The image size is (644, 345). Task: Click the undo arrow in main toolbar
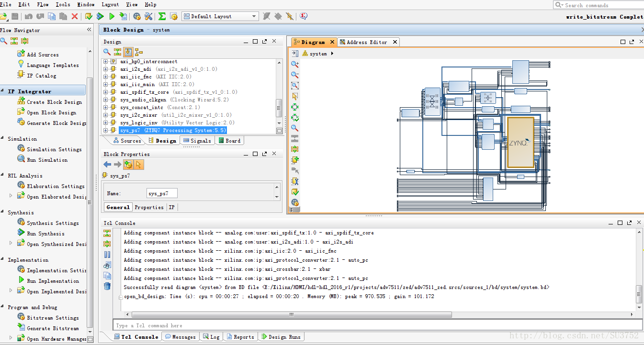pos(29,16)
